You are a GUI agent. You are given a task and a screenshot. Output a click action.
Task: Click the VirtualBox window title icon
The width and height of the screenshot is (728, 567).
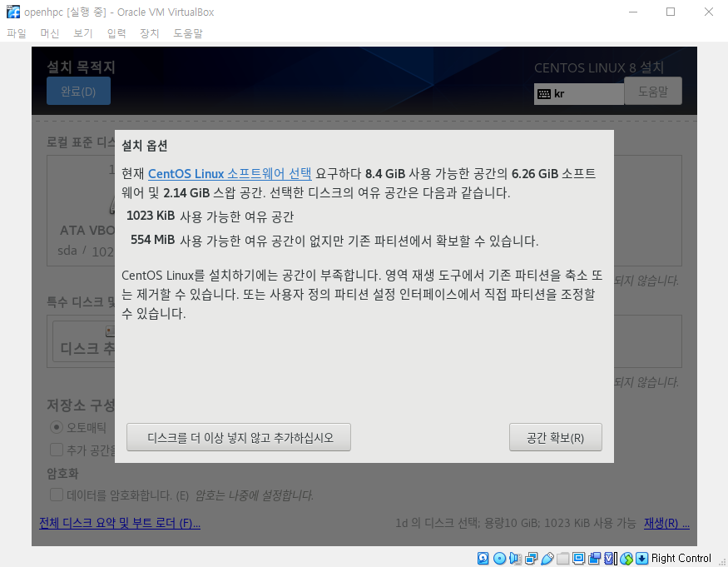pos(13,12)
